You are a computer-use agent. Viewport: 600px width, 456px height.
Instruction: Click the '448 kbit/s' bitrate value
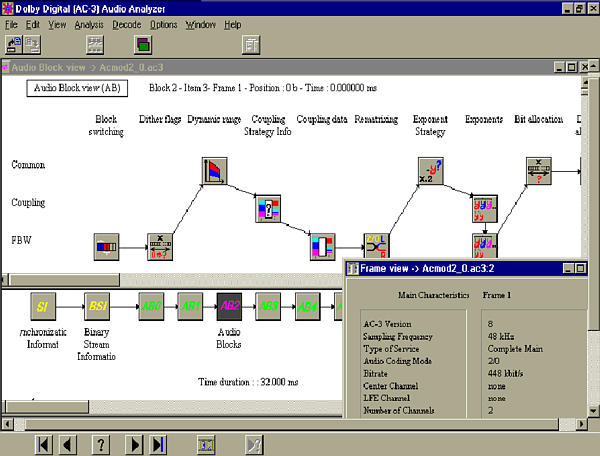coord(505,373)
